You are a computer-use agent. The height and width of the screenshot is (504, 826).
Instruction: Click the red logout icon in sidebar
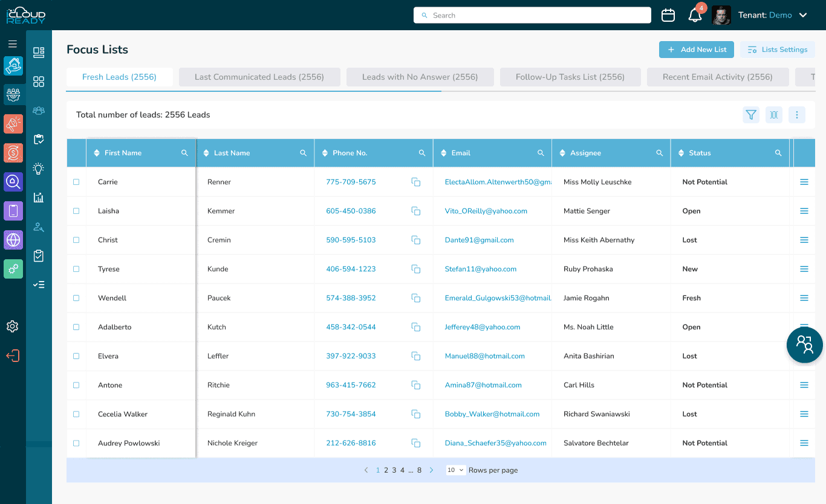tap(13, 356)
